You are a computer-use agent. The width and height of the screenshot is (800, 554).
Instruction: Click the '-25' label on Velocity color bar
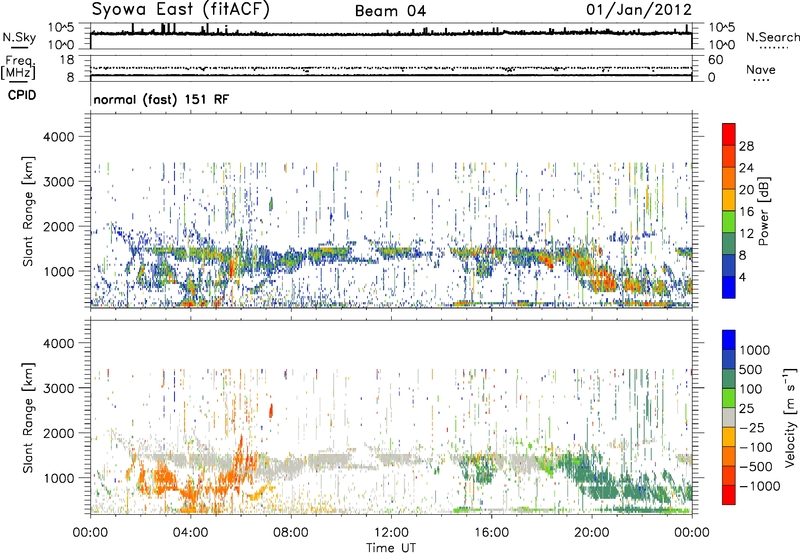pos(751,427)
